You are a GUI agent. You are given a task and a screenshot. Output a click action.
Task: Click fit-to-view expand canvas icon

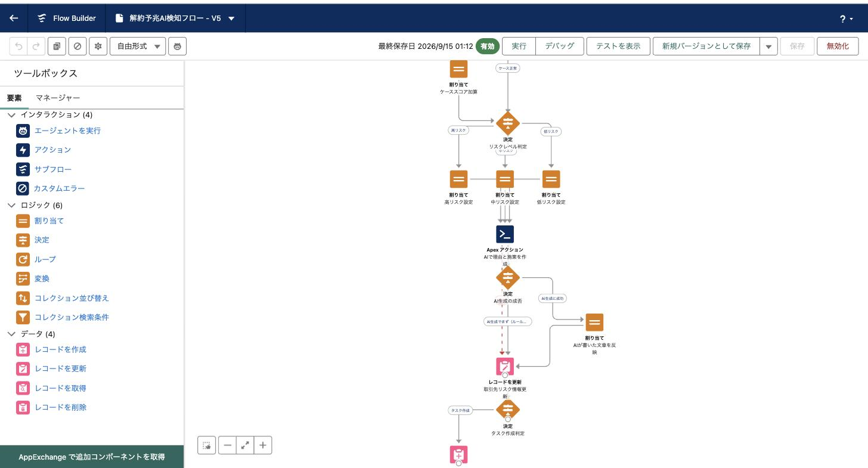(245, 445)
